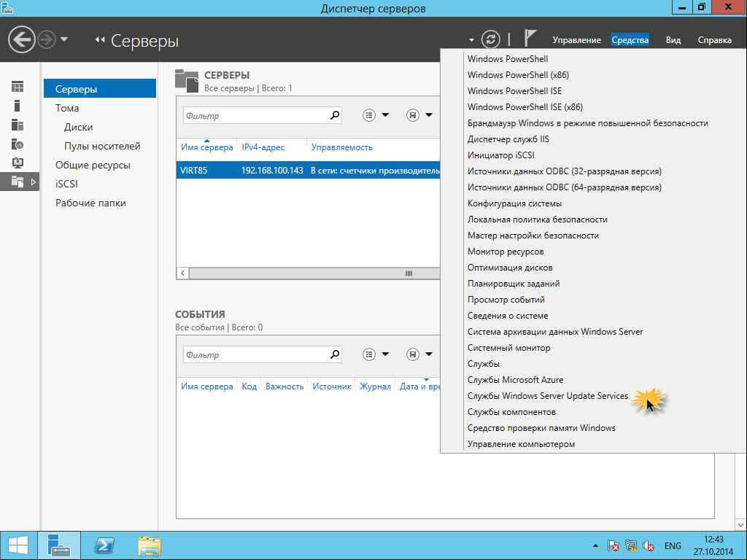The height and width of the screenshot is (560, 747).
Task: Open the fourth sidebar role icon with clock
Action: tap(18, 144)
